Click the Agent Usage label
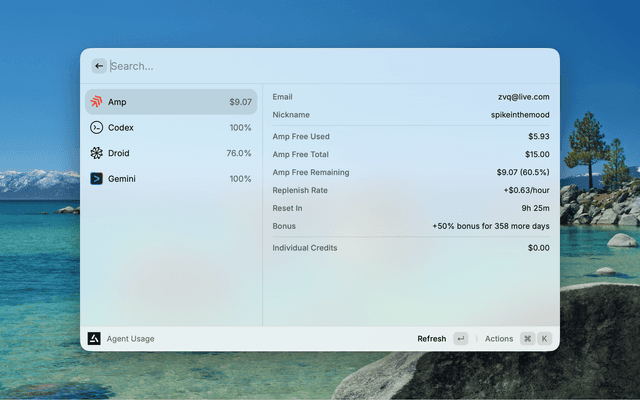Screen dimensions: 640x400 (131, 339)
